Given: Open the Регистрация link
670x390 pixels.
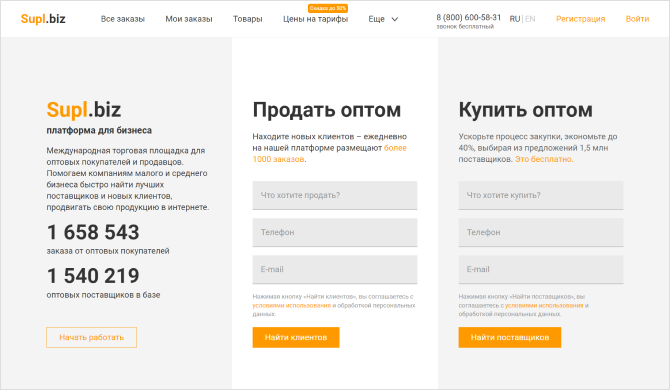Looking at the screenshot, I should coord(580,19).
